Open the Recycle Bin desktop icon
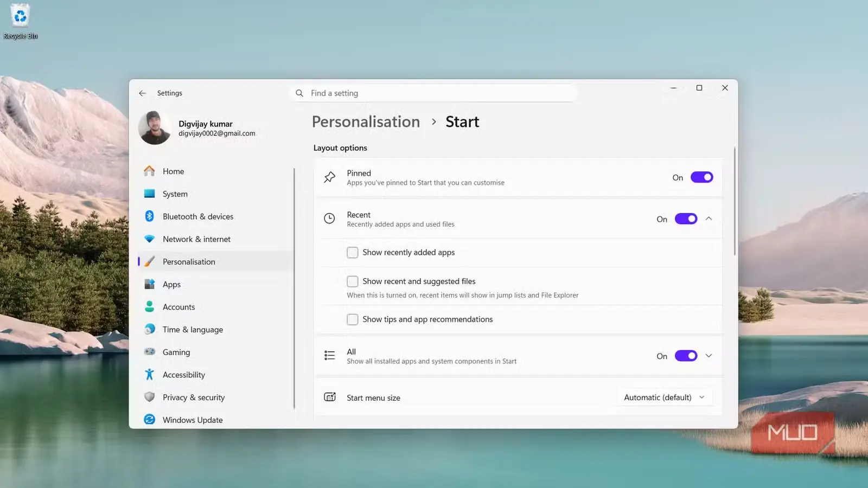The height and width of the screenshot is (488, 868). (x=20, y=22)
